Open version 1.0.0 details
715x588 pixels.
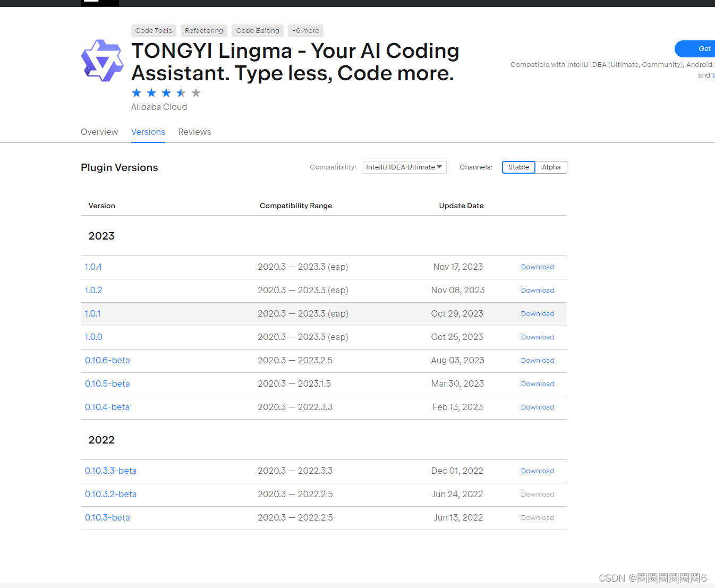point(93,337)
